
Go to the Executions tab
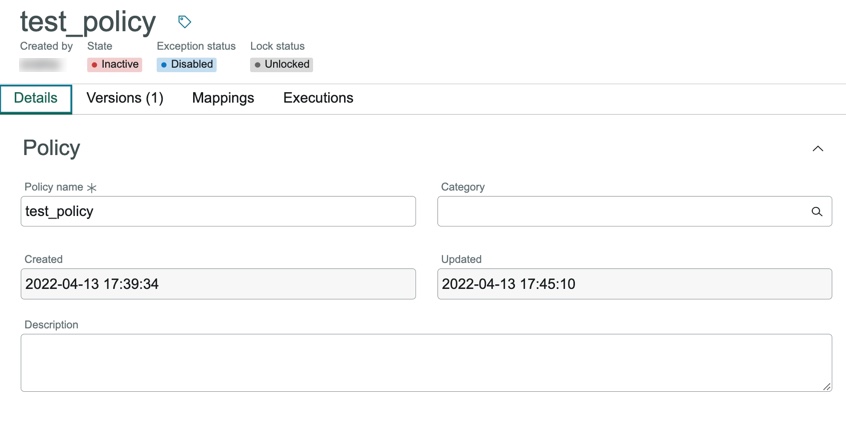pyautogui.click(x=318, y=98)
